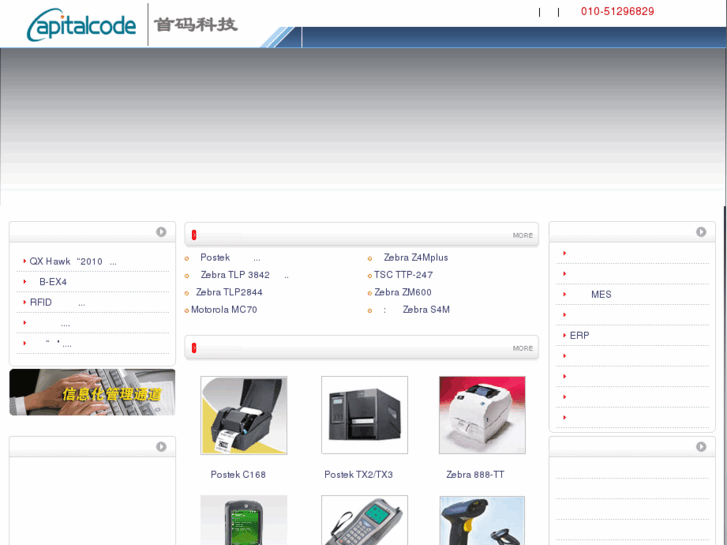Screen dimensions: 727x545
Task: Open the RFID news item
Action: tap(57, 302)
